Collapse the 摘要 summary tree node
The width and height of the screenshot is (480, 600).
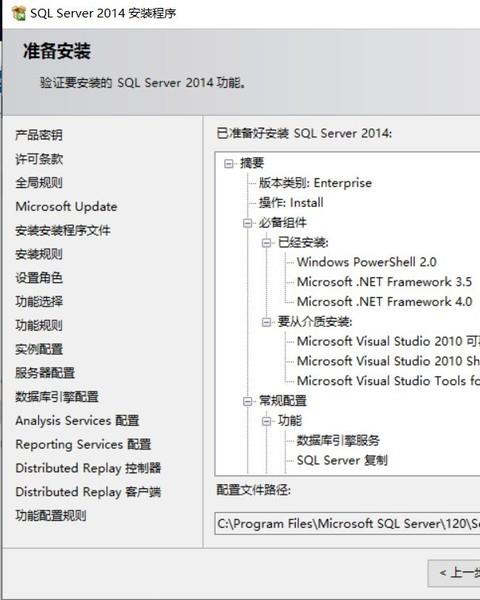coord(229,164)
